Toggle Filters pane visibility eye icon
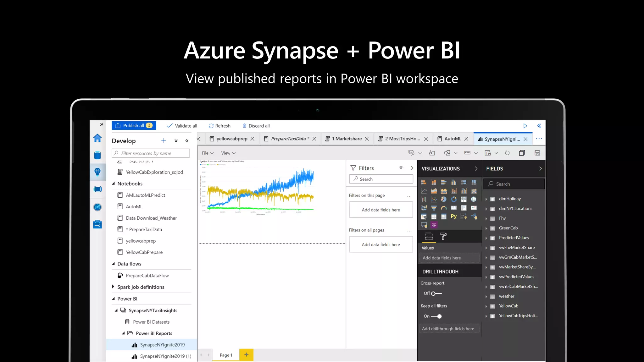 point(401,168)
